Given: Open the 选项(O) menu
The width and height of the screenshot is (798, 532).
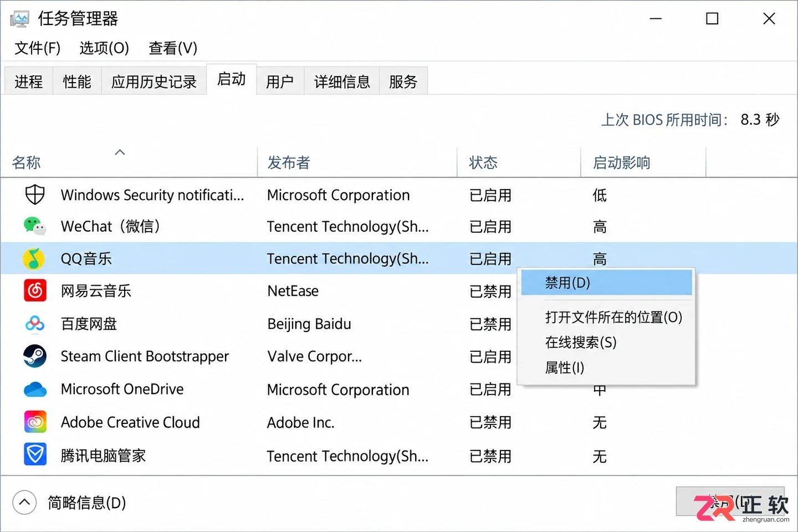Looking at the screenshot, I should point(104,48).
